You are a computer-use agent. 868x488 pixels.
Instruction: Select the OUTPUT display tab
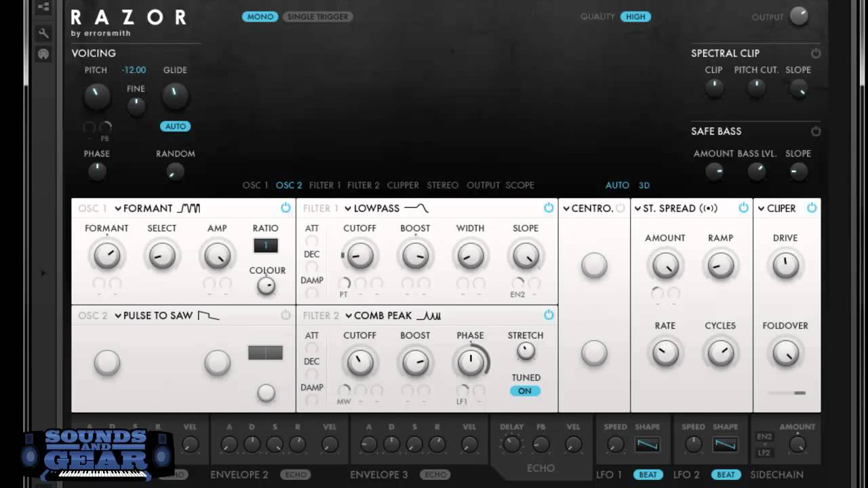pyautogui.click(x=483, y=185)
